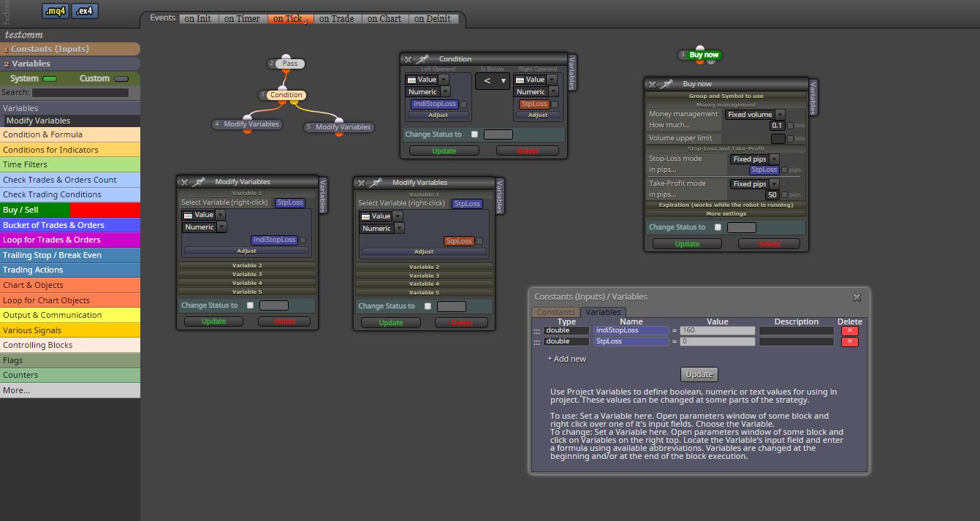Open the Money management Fixed volume dropdown
This screenshot has width=980, height=521.
click(755, 115)
